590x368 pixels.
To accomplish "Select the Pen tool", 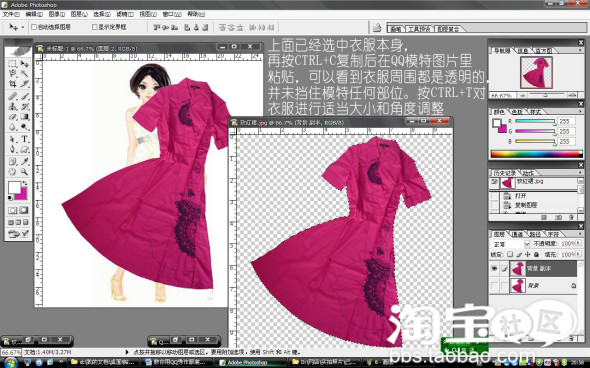I will pyautogui.click(x=13, y=149).
